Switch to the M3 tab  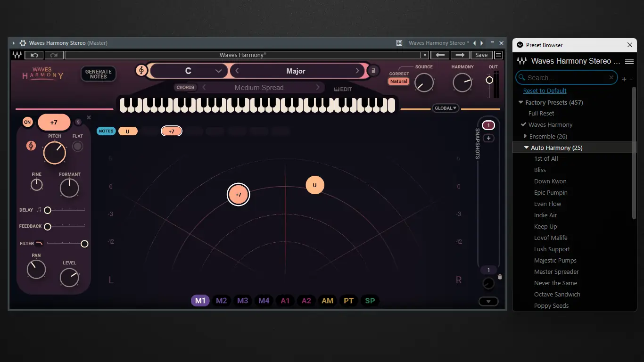(x=243, y=301)
